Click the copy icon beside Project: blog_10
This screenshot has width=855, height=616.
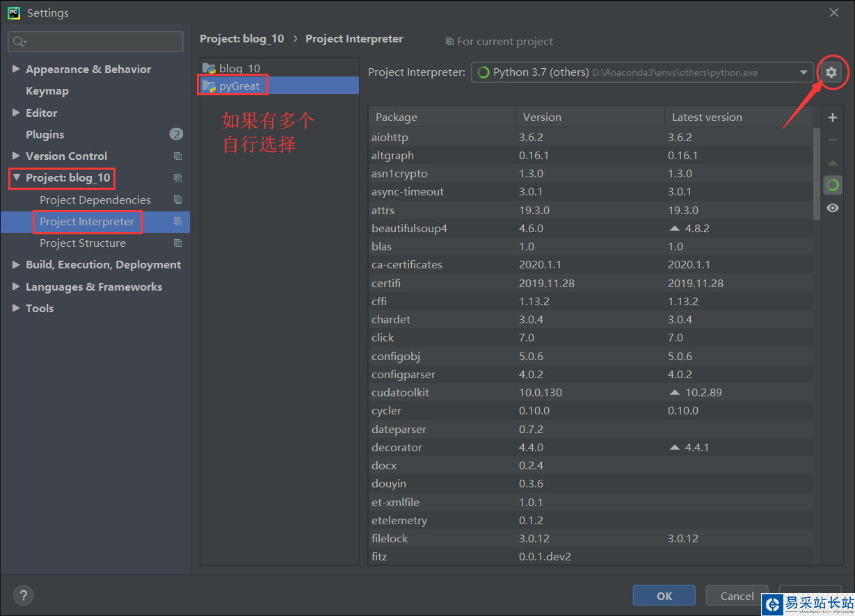tap(177, 178)
